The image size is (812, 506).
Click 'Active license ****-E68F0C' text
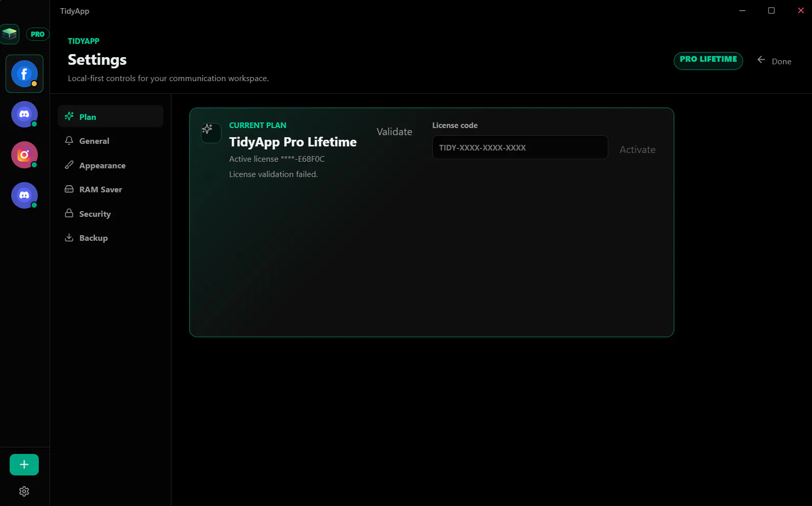[277, 159]
